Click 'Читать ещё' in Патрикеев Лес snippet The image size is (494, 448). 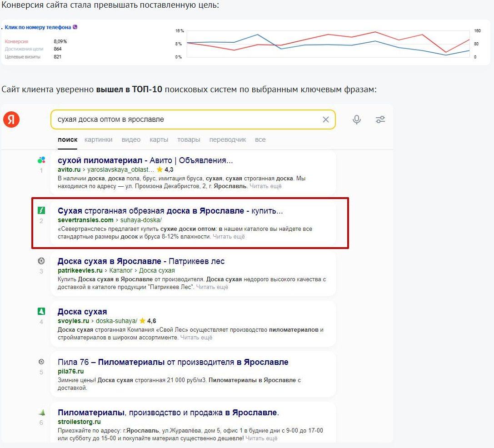[x=212, y=287]
